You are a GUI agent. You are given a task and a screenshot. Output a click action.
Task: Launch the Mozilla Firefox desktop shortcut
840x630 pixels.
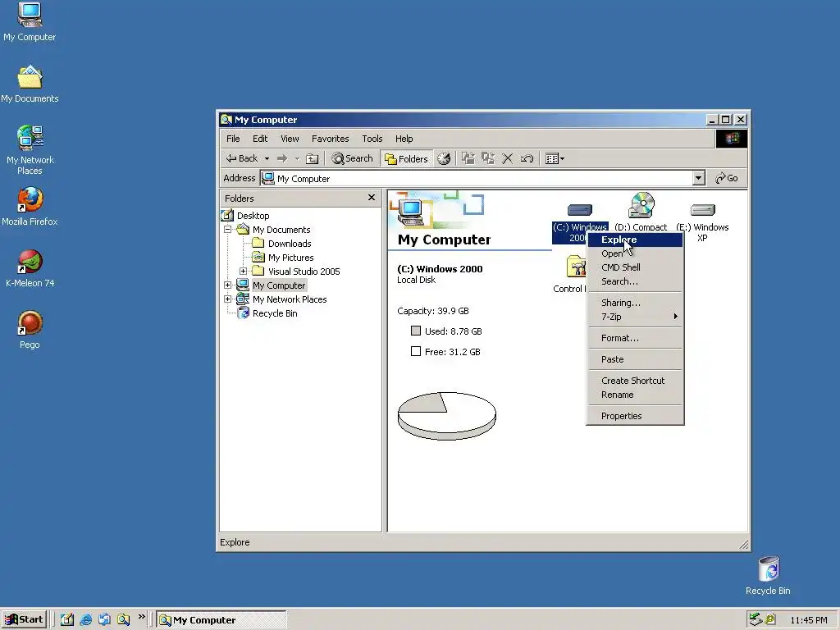point(30,207)
